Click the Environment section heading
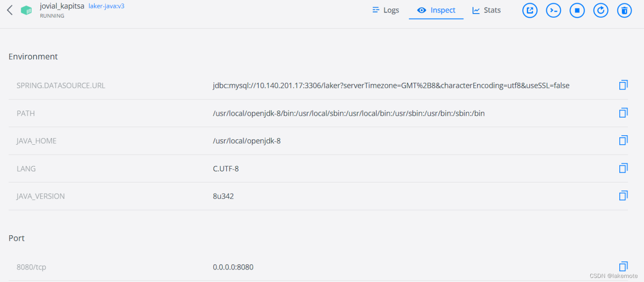This screenshot has height=282, width=644. [33, 56]
